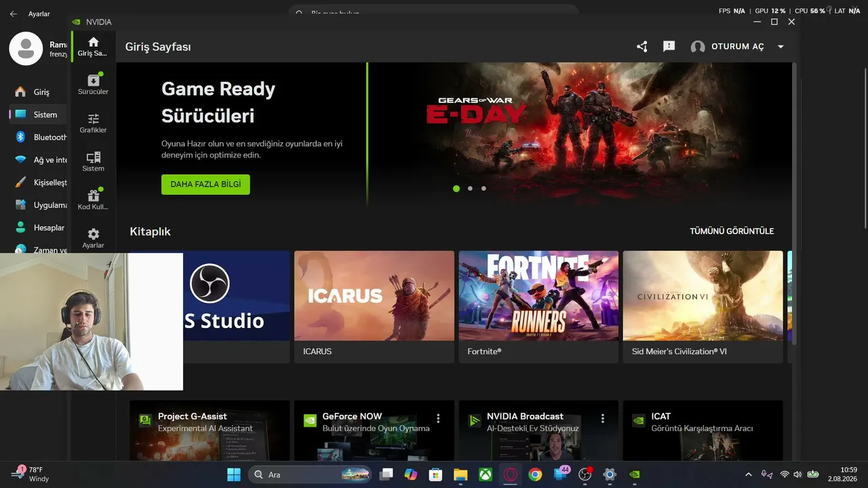Open Task View on the taskbar
868x488 pixels.
(x=386, y=474)
